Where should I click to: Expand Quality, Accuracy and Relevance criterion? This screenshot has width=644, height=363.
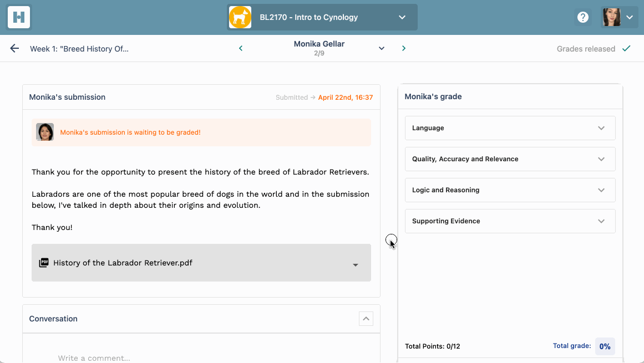click(x=510, y=159)
